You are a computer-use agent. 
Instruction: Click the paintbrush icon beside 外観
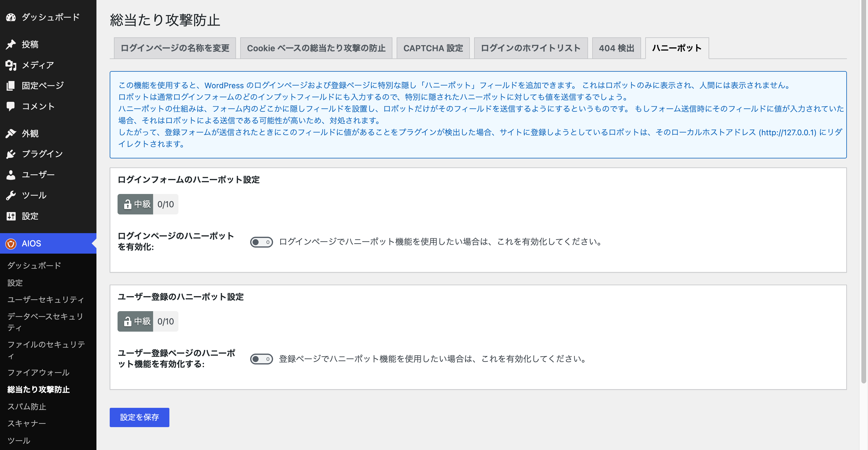click(11, 134)
